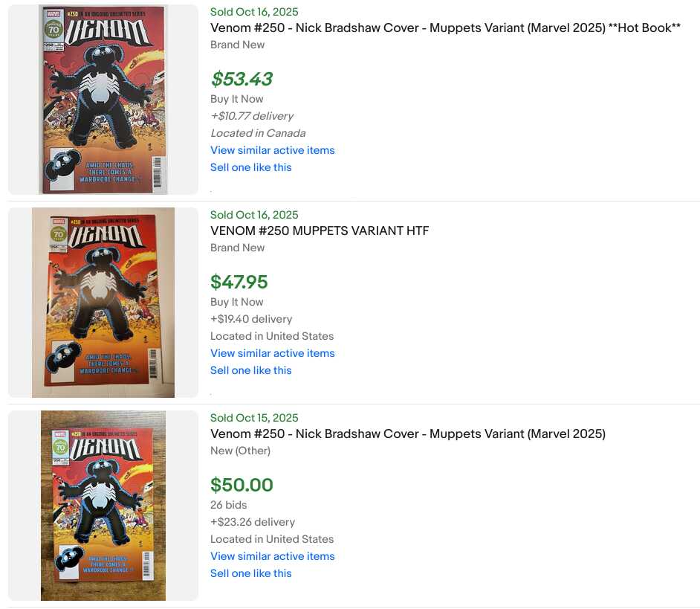Open the thumbnail of the $50.00 auction listing

(103, 506)
